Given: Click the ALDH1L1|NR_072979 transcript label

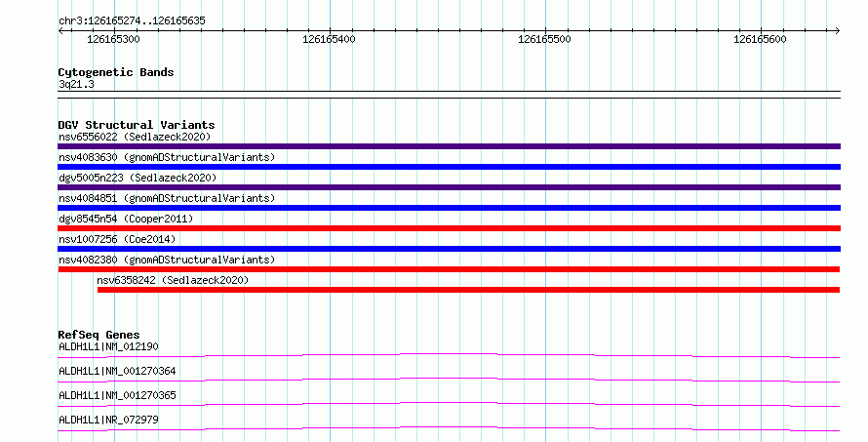Looking at the screenshot, I should point(108,420).
